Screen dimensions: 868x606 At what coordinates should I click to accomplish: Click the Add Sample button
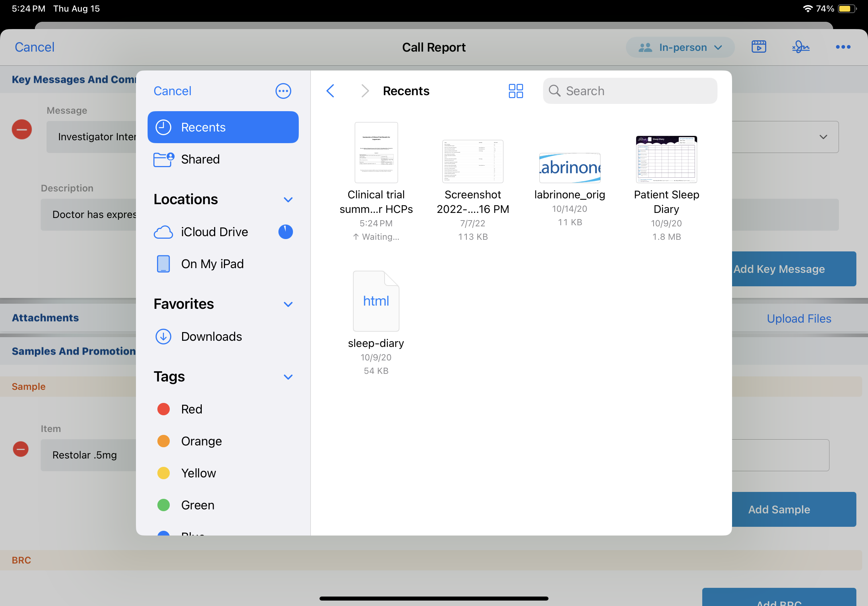pos(779,509)
